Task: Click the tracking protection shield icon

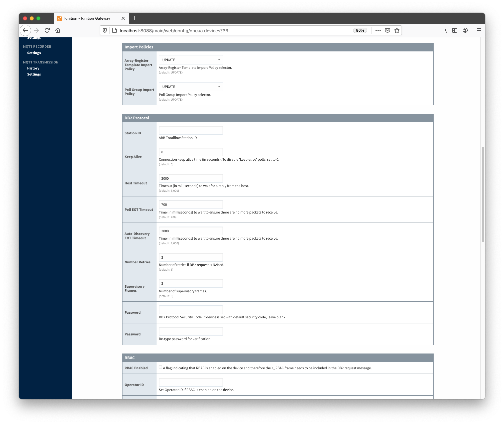Action: 105,31
